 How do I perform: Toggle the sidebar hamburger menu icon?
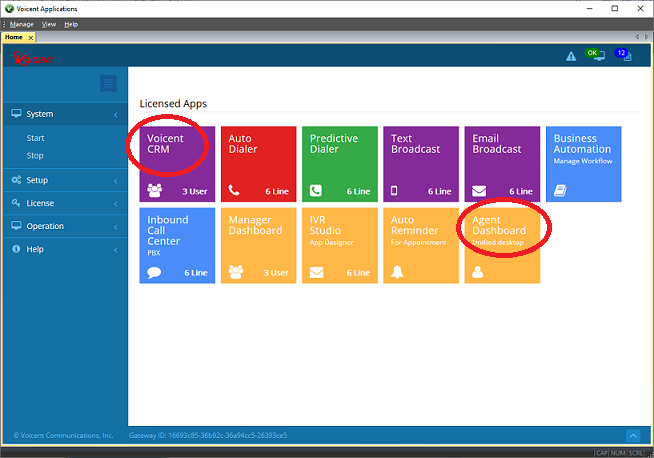(108, 83)
